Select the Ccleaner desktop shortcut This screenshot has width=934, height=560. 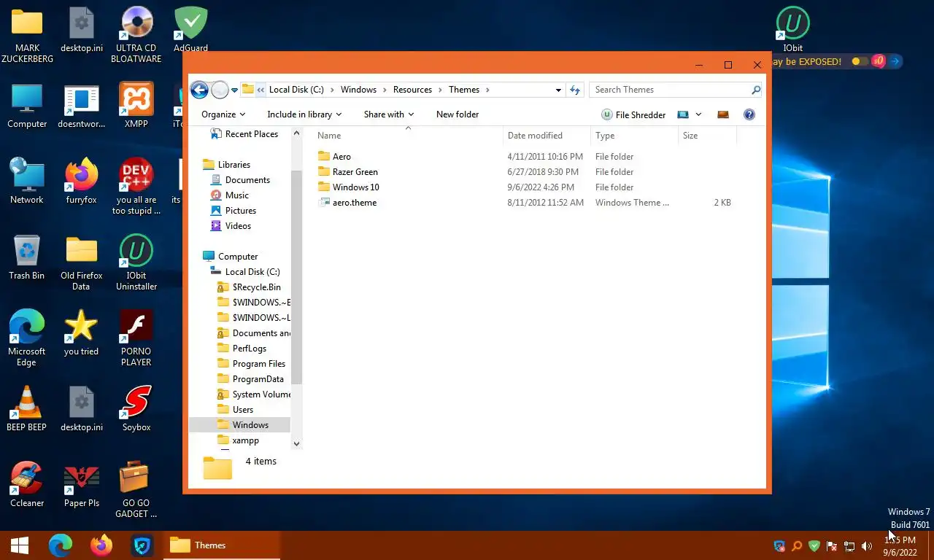(x=27, y=485)
